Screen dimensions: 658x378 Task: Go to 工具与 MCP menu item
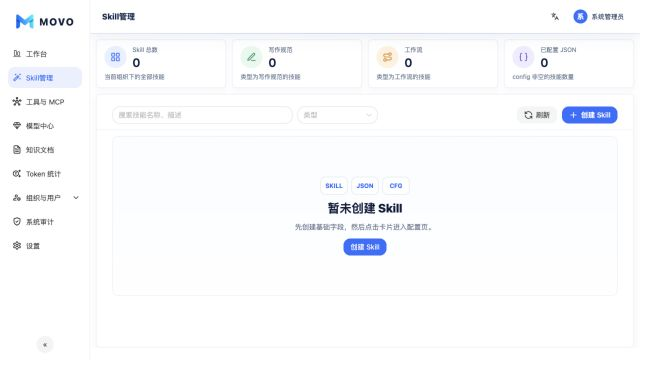coord(45,102)
